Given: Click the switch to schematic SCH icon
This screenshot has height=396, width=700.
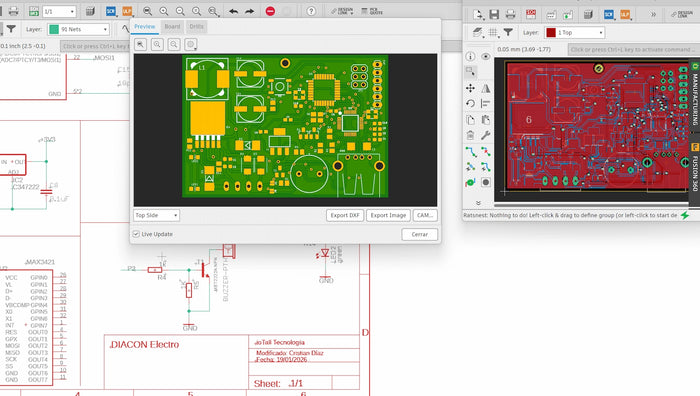Looking at the screenshot, I should (531, 15).
